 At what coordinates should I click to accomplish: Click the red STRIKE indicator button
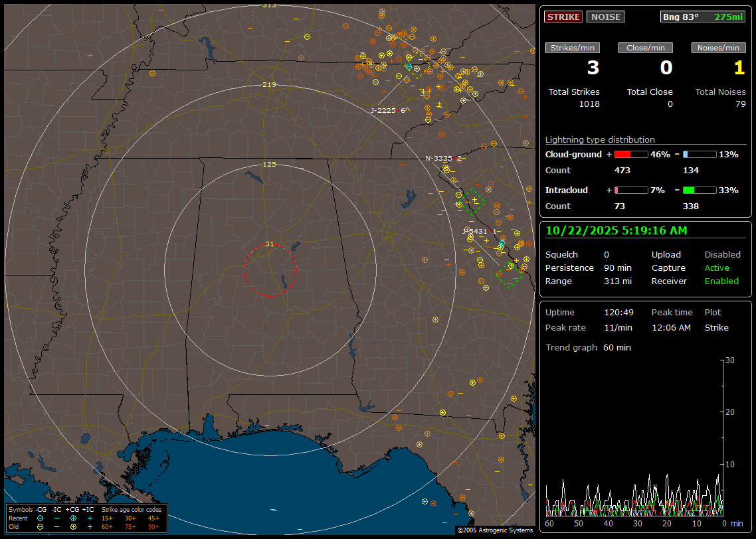click(x=563, y=17)
